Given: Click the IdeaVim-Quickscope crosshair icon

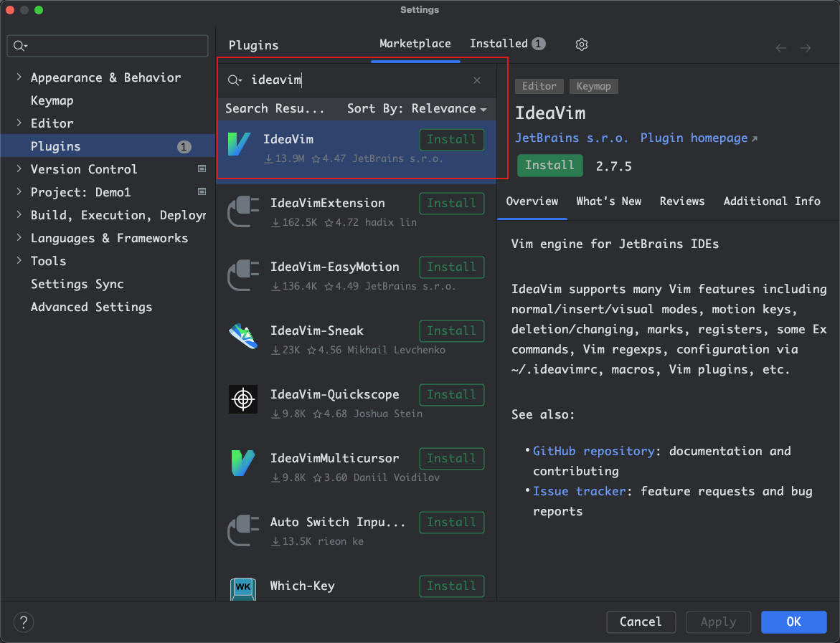Looking at the screenshot, I should 242,399.
